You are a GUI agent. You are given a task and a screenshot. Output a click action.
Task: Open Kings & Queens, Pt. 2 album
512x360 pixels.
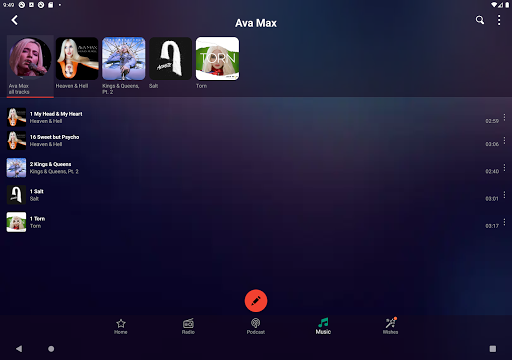click(124, 58)
